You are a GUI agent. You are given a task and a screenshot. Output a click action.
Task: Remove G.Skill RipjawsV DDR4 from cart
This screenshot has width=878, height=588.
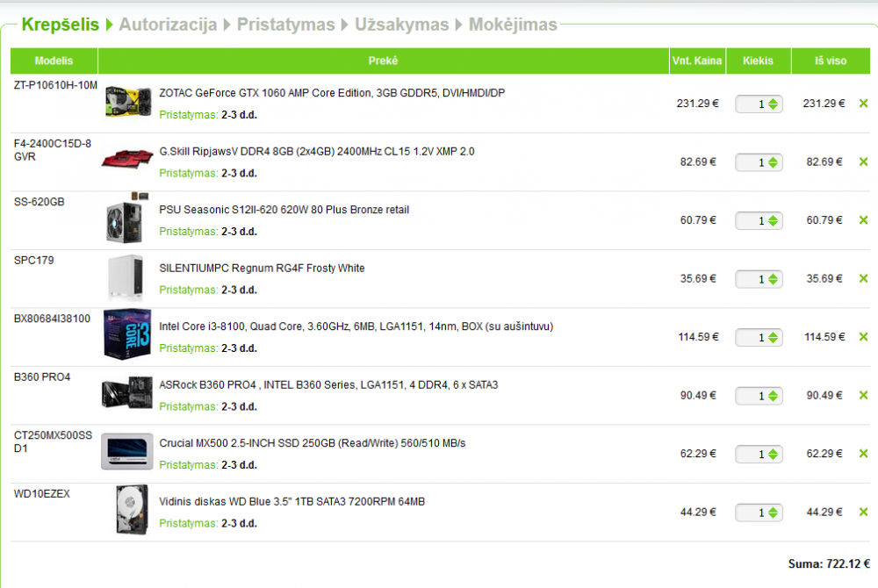(x=863, y=161)
